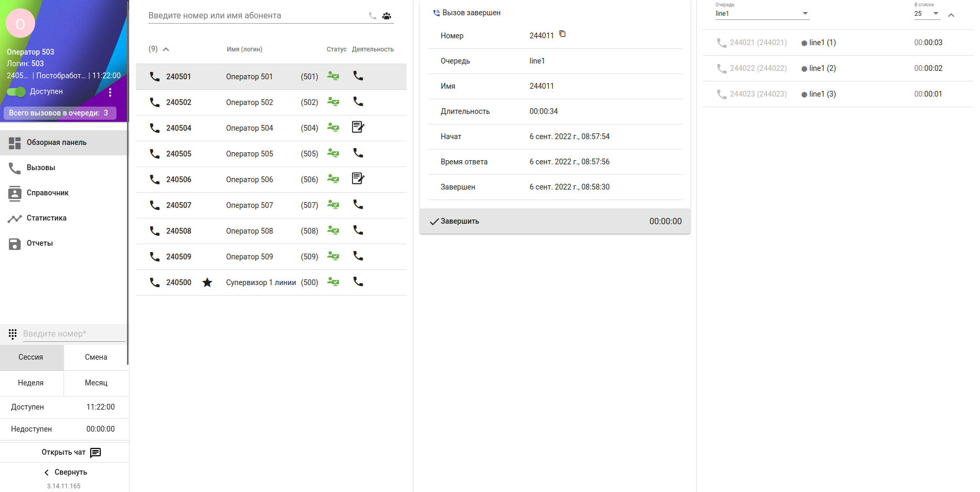Screen dimensions: 980x492
Task: Click status icon of Оператор 506
Action: [x=333, y=179]
